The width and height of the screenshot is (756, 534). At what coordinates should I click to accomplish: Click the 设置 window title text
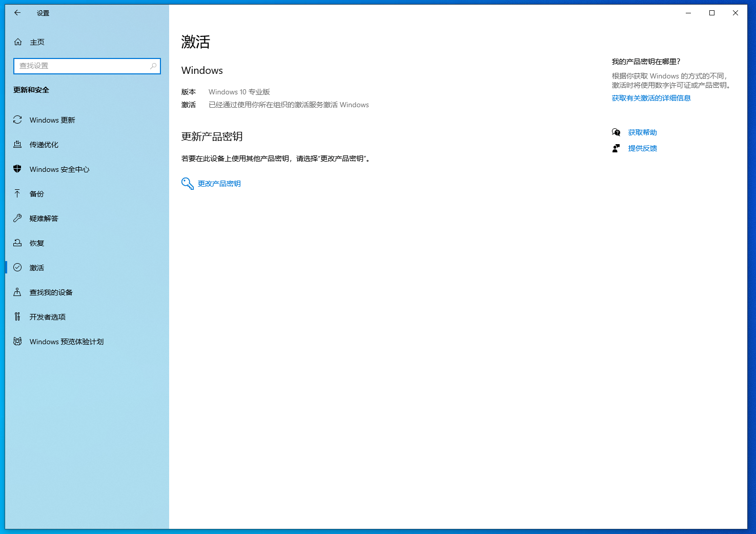click(x=43, y=13)
